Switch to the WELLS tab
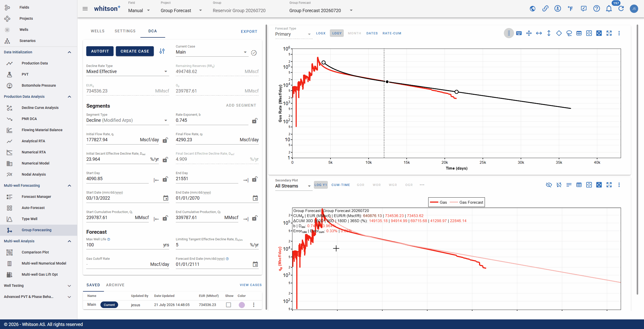 98,31
